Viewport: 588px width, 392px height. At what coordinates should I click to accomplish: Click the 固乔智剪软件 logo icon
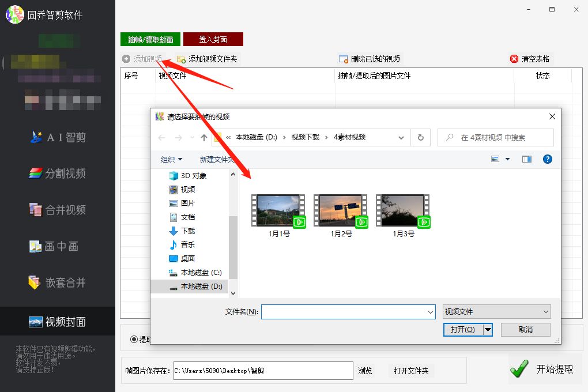[15, 14]
